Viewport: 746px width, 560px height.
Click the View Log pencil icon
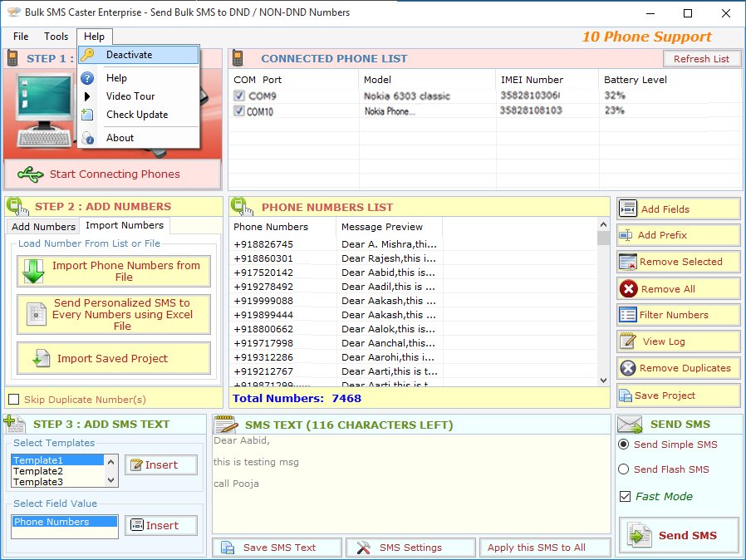click(628, 341)
